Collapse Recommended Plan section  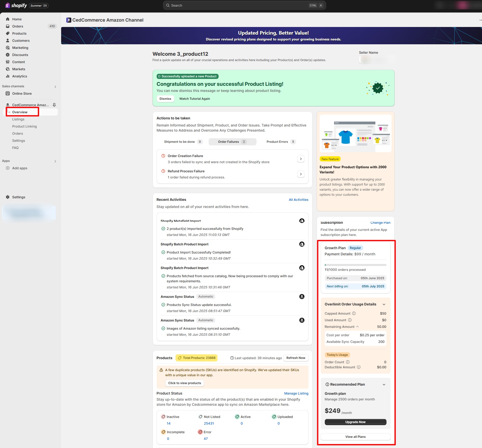click(384, 385)
